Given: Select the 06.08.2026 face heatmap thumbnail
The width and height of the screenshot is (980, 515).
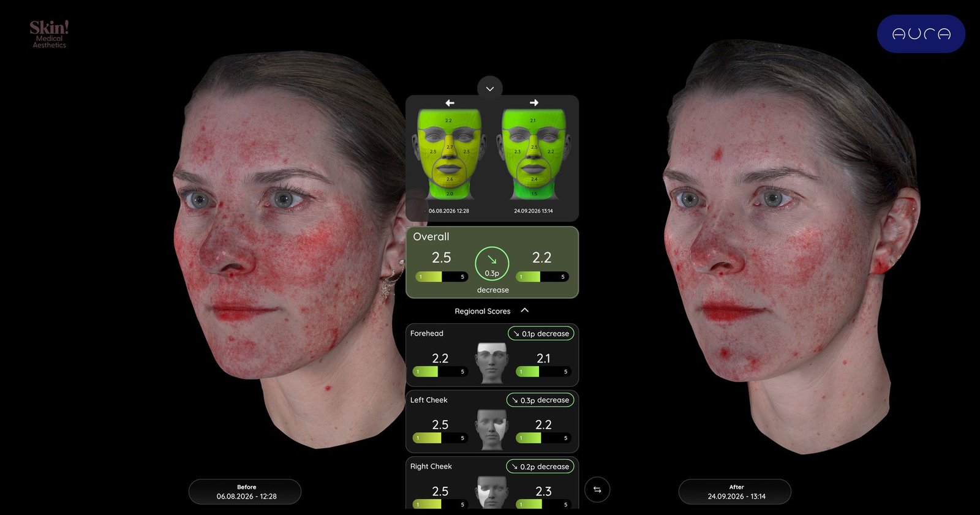Looking at the screenshot, I should [449, 155].
